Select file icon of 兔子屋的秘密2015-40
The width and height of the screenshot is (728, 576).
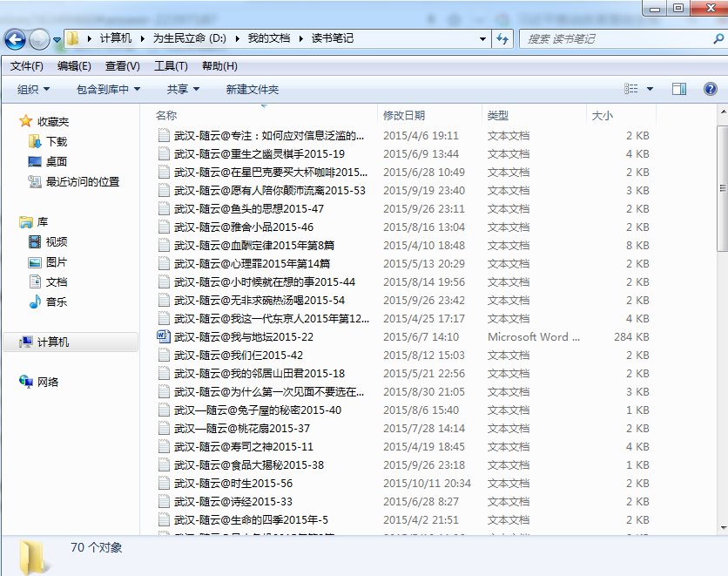[164, 410]
